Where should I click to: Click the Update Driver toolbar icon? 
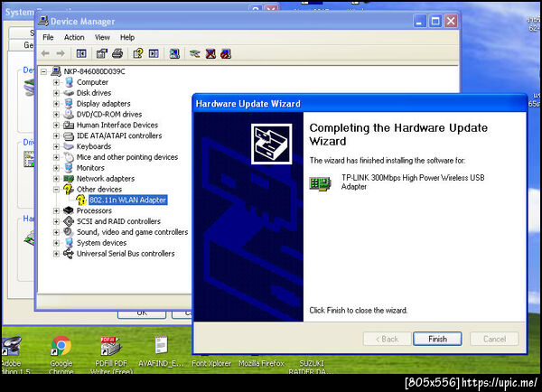pos(195,53)
